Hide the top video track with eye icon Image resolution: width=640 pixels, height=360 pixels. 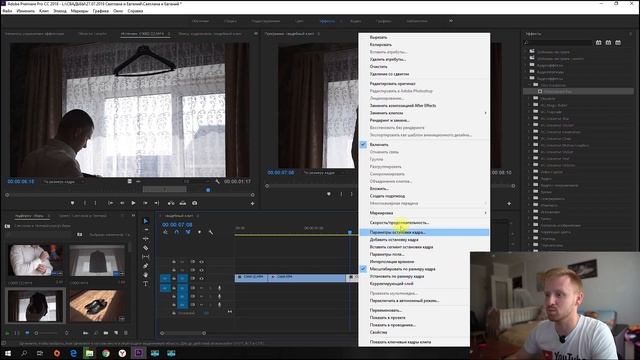coord(201,262)
